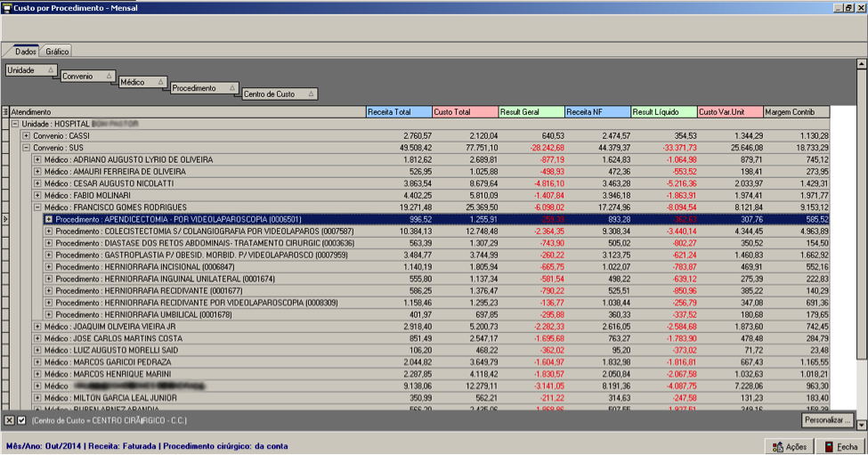Expand Procedimento HERNIORRAFIA RECIDIVANTE (0001677)
The image size is (868, 455).
[49, 290]
